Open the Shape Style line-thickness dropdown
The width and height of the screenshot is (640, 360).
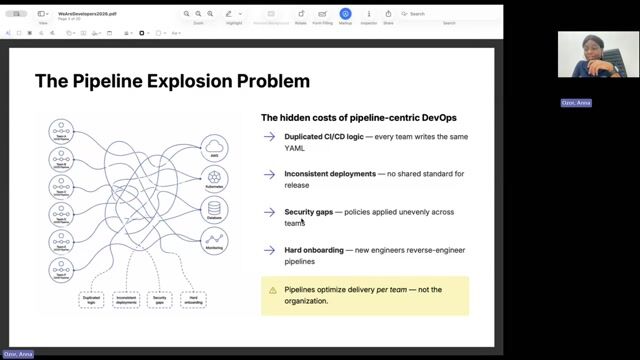[x=128, y=33]
